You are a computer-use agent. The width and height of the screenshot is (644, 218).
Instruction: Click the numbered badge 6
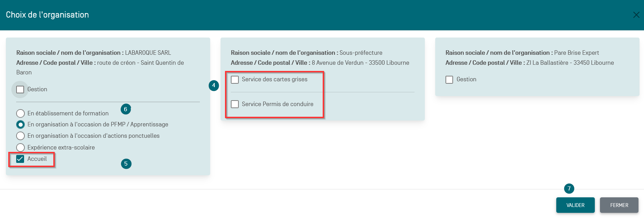126,109
